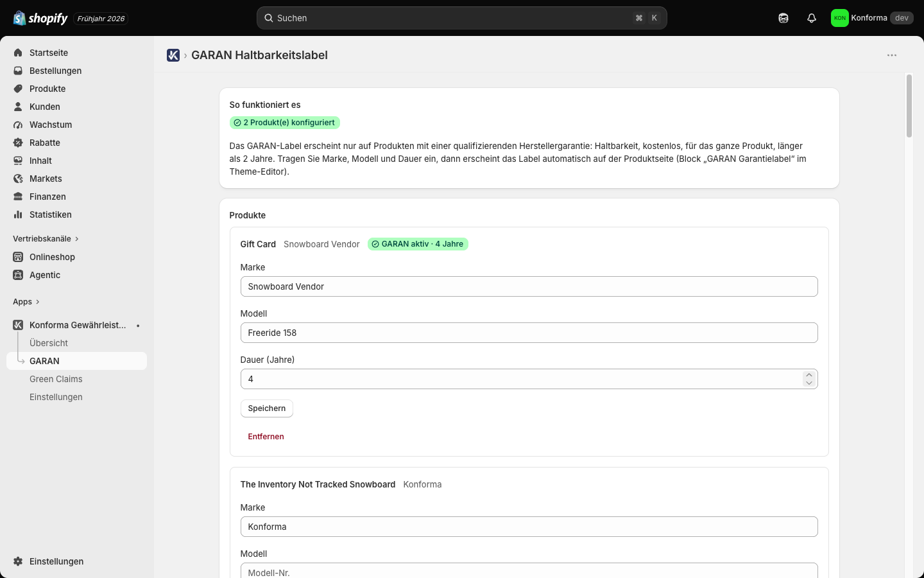Screen dimensions: 924x578
Task: Click the Marke field with Konforma
Action: (x=529, y=527)
